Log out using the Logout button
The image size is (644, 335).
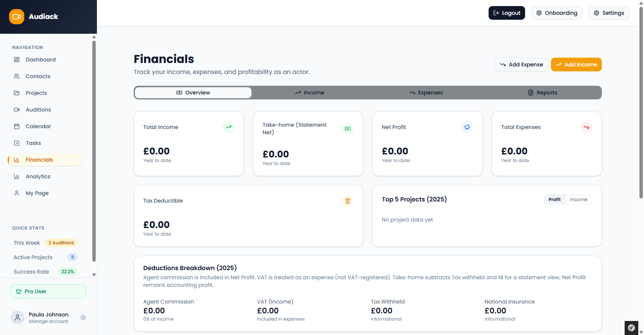(x=506, y=13)
